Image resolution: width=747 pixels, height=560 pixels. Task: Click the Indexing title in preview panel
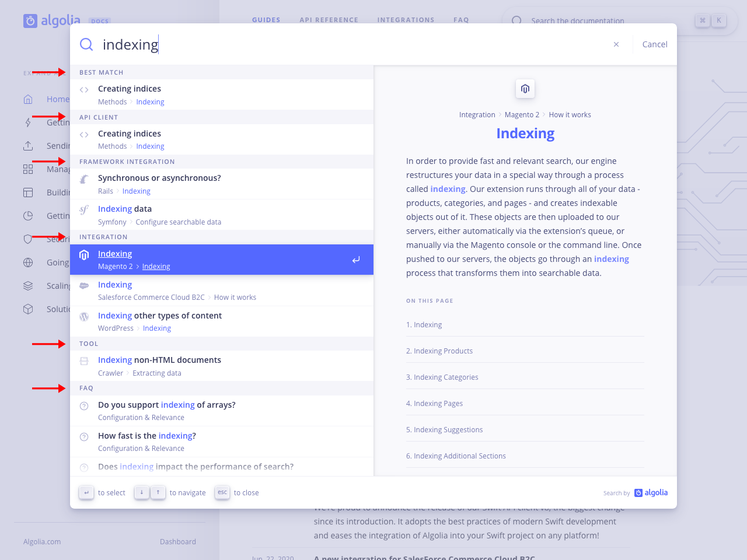(x=525, y=134)
